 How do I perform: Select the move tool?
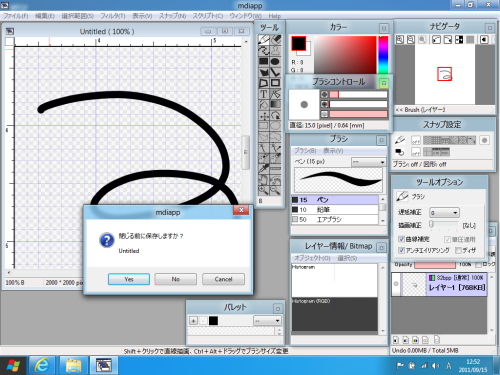264,116
